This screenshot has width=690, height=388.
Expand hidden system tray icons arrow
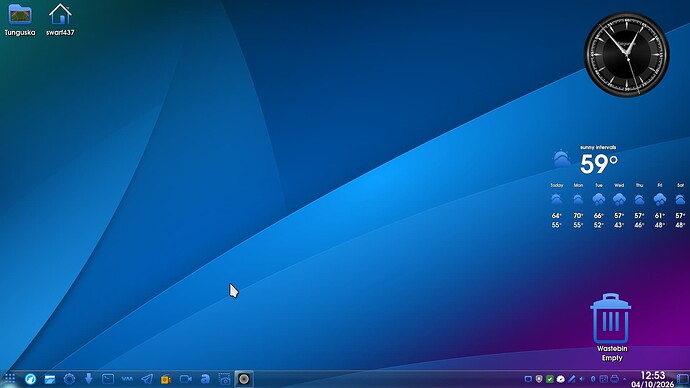click(x=624, y=379)
